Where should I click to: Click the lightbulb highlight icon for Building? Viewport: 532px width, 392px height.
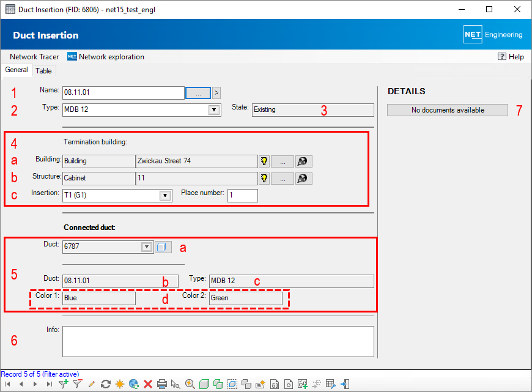click(264, 161)
